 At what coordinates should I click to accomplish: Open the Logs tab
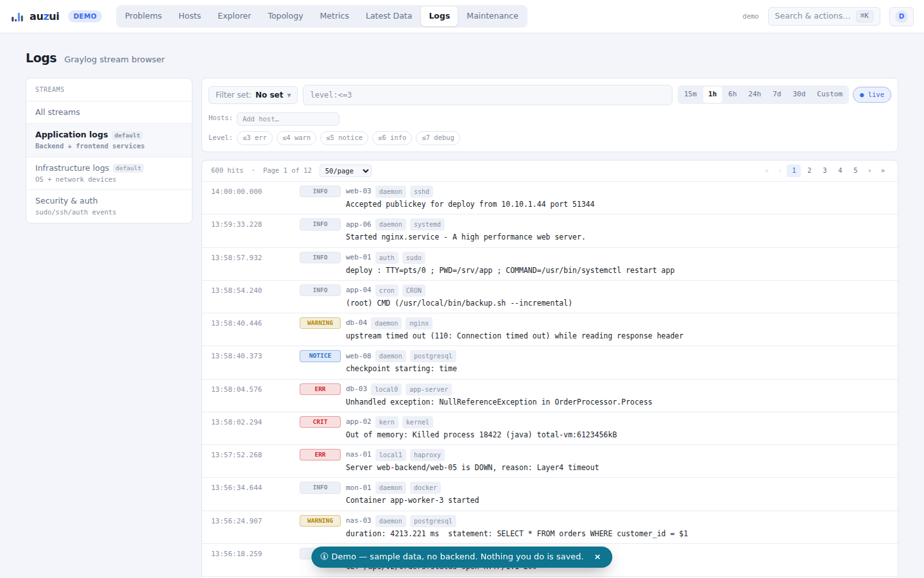coord(440,16)
